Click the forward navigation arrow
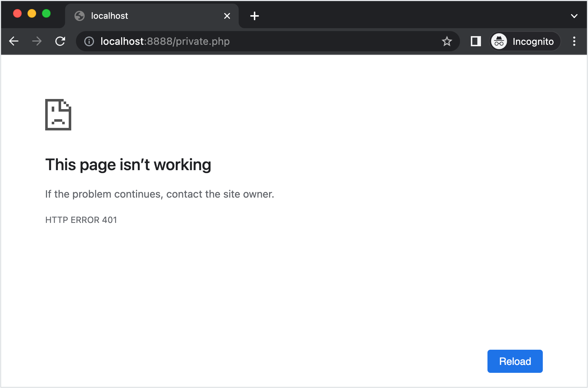Viewport: 588px width, 388px height. 37,41
